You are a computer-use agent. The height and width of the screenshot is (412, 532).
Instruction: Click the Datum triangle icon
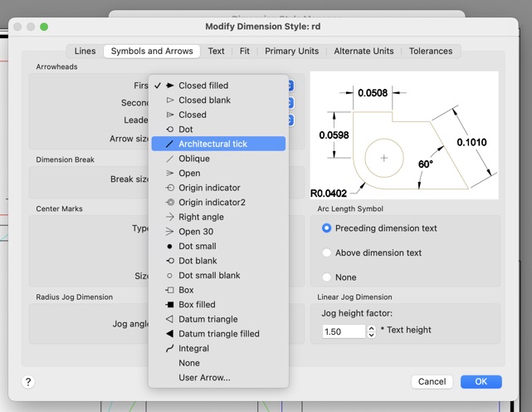click(x=169, y=319)
